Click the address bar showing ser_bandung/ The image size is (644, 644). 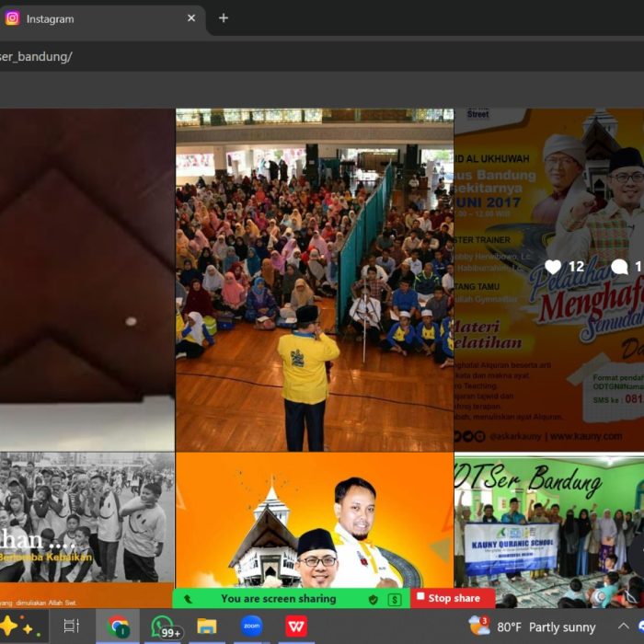[322, 56]
